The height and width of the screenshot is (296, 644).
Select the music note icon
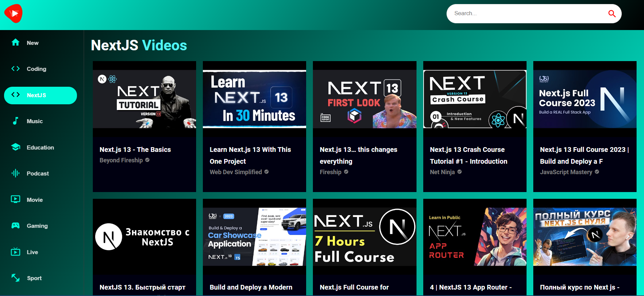point(16,121)
